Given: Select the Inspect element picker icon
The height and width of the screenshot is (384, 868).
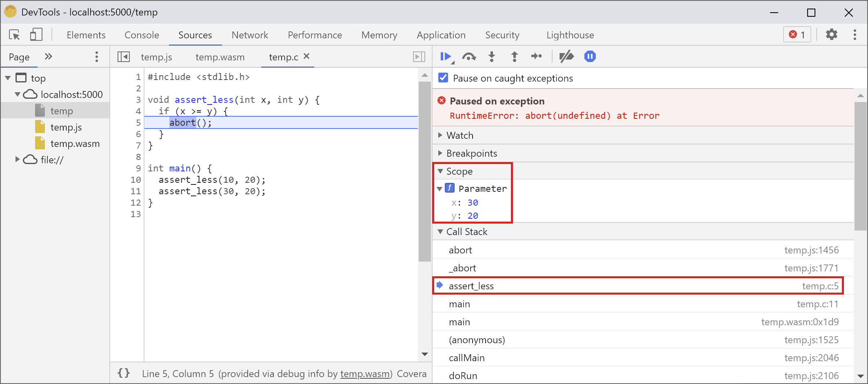Looking at the screenshot, I should tap(13, 35).
